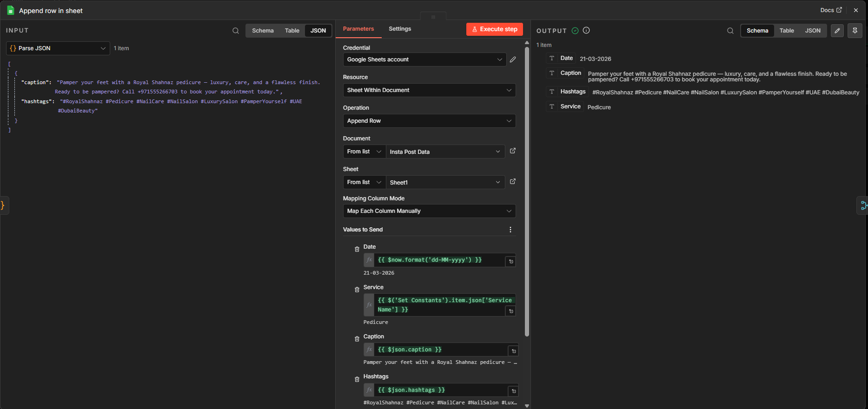
Task: Open Values to Send three-dot menu
Action: click(510, 230)
